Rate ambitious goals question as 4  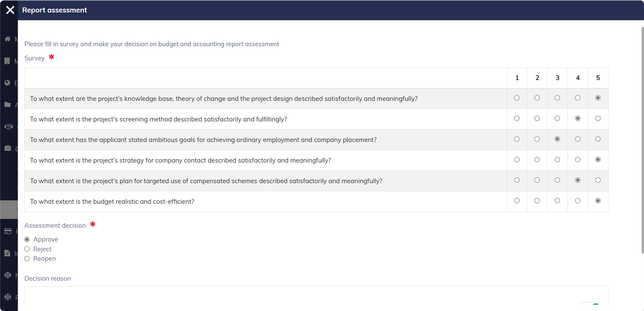click(578, 139)
